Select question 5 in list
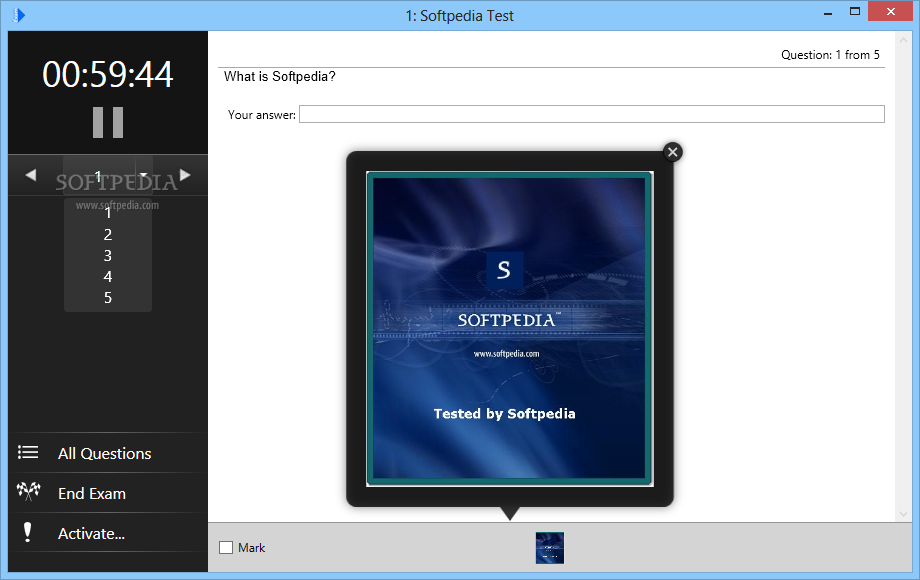Viewport: 920px width, 580px height. coord(108,298)
